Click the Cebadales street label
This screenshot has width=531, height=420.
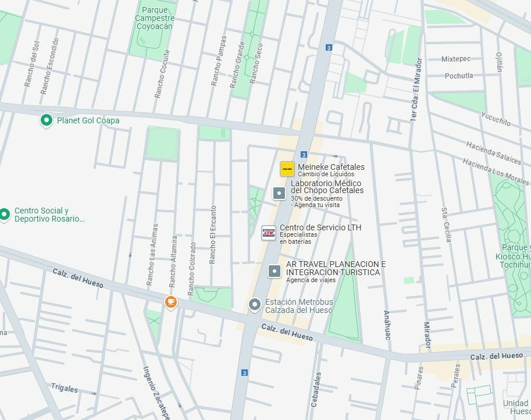tap(316, 390)
